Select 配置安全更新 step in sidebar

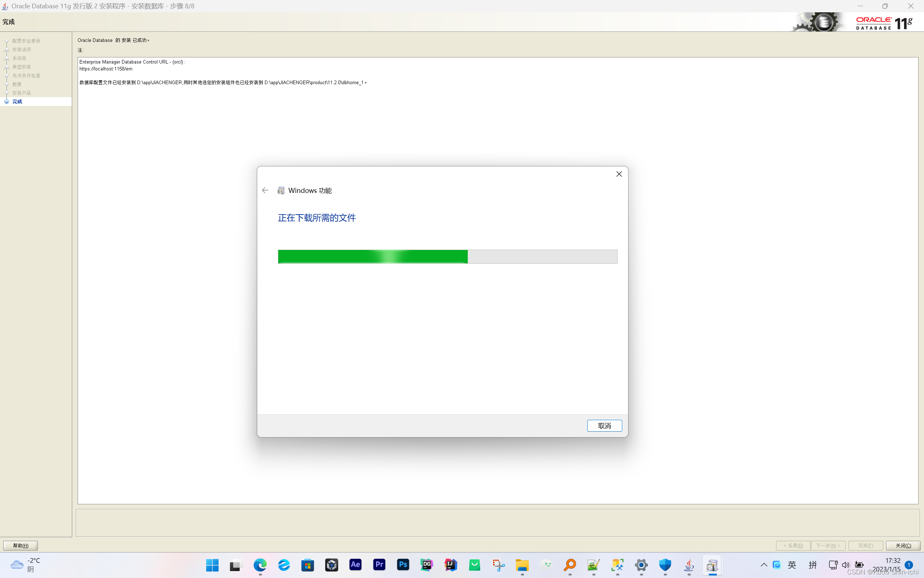point(26,41)
